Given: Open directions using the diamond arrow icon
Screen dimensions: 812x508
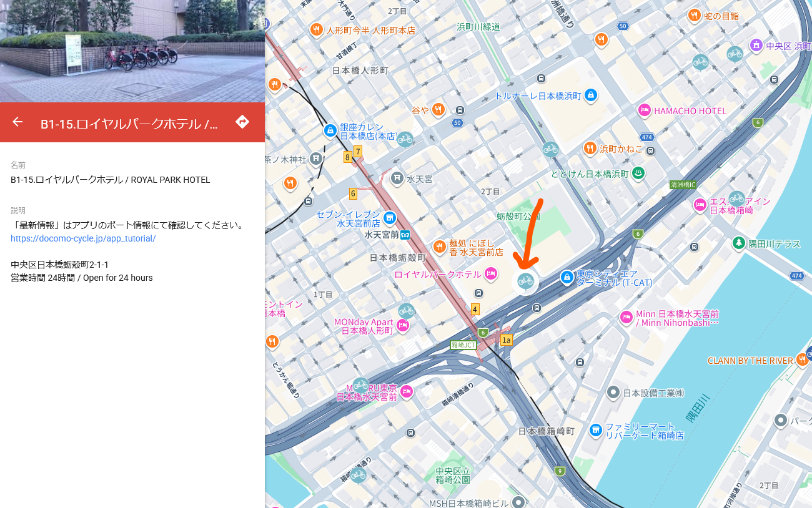Looking at the screenshot, I should (x=242, y=122).
